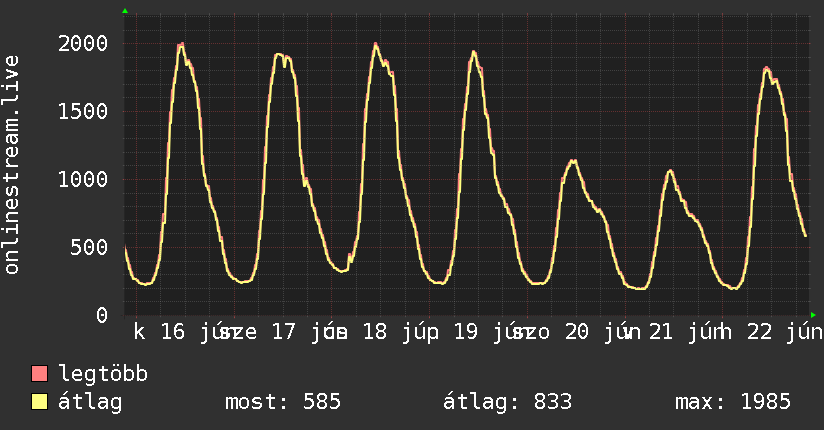
Task: Click the 'átlag: 833' statistic
Action: tap(507, 402)
